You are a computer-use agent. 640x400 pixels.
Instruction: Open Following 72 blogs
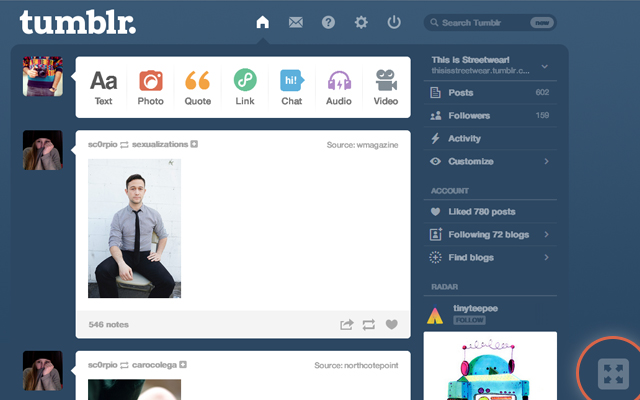(490, 234)
